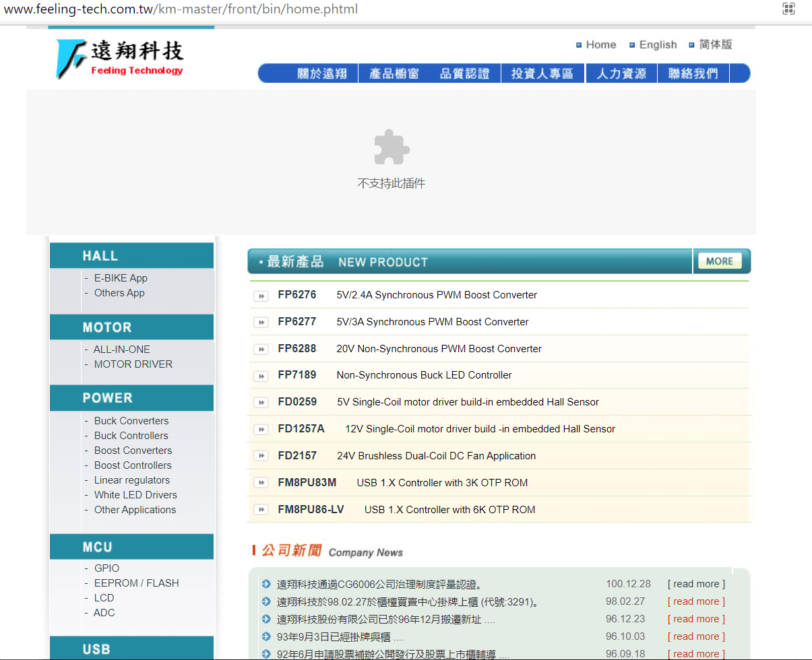This screenshot has height=660, width=812.
Task: Click the arrow icon beside FD2157
Action: point(261,456)
